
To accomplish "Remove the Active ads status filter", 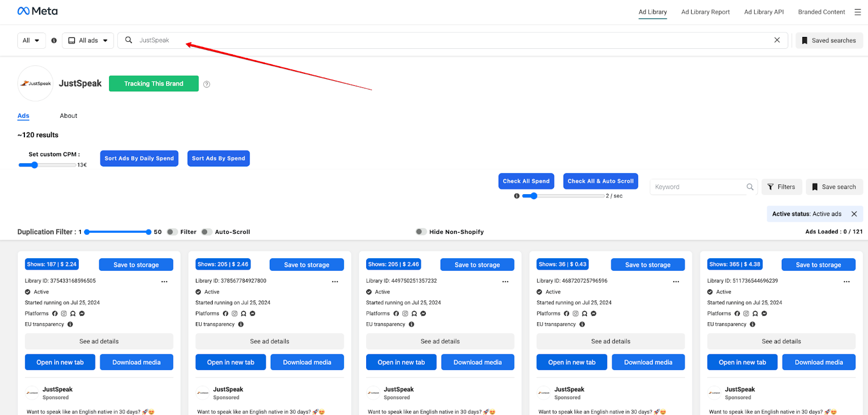I will tap(854, 214).
